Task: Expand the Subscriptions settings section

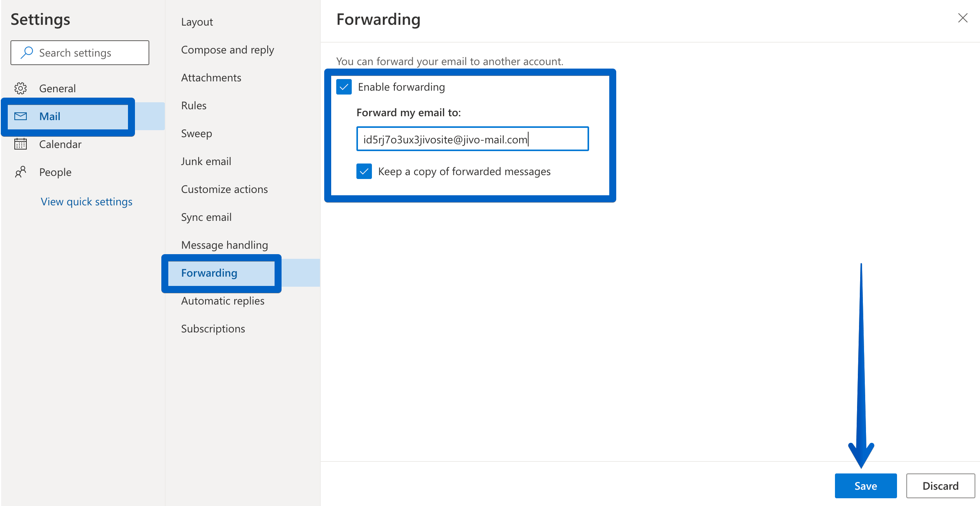Action: 213,329
